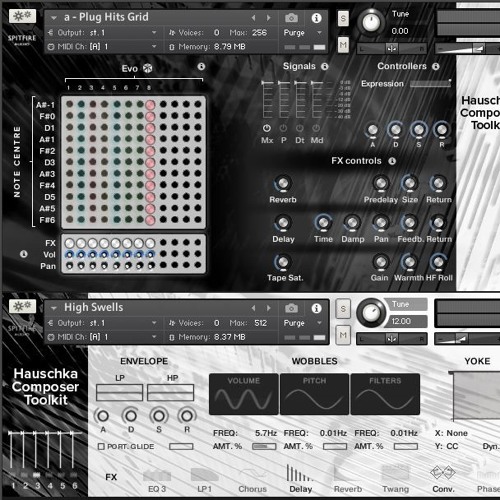Click the Max voices value 256

(x=259, y=33)
